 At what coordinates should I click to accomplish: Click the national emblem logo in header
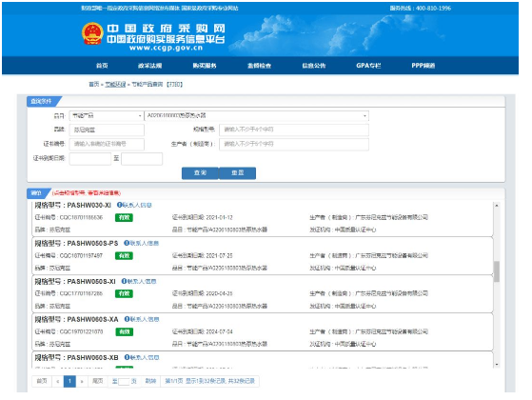pyautogui.click(x=92, y=33)
